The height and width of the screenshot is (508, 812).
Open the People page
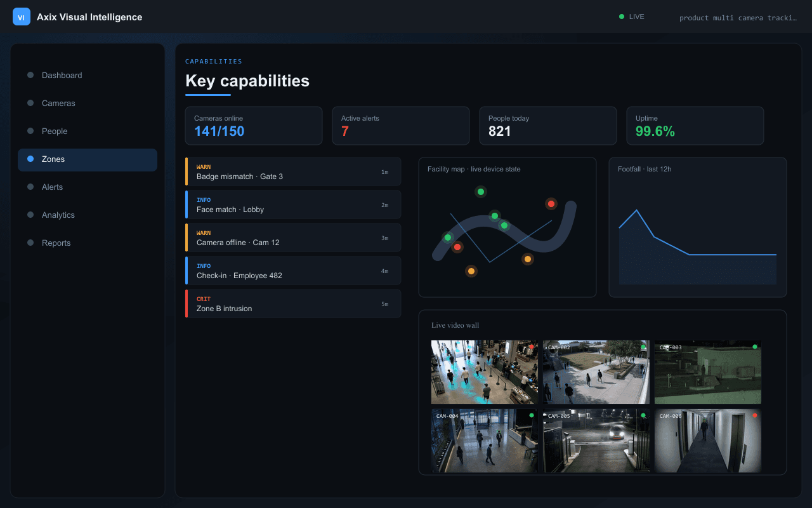[88, 131]
